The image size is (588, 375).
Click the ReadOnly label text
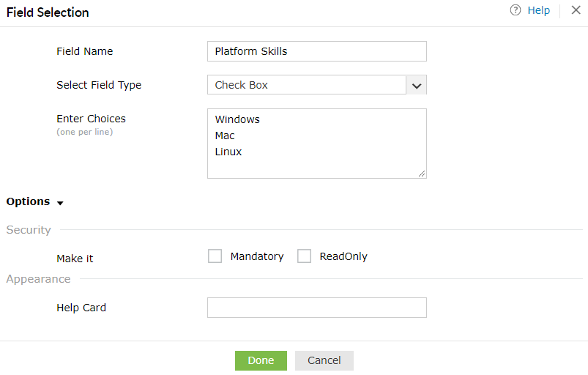(x=343, y=256)
